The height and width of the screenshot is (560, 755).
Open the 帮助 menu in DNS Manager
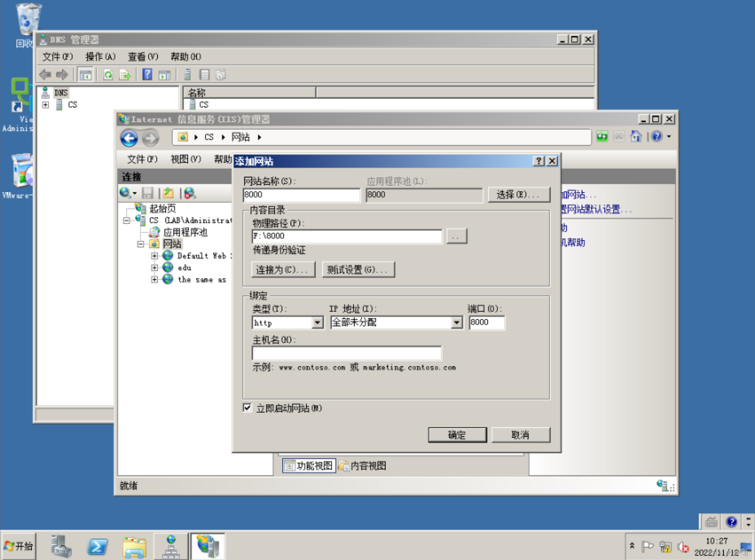(x=185, y=57)
